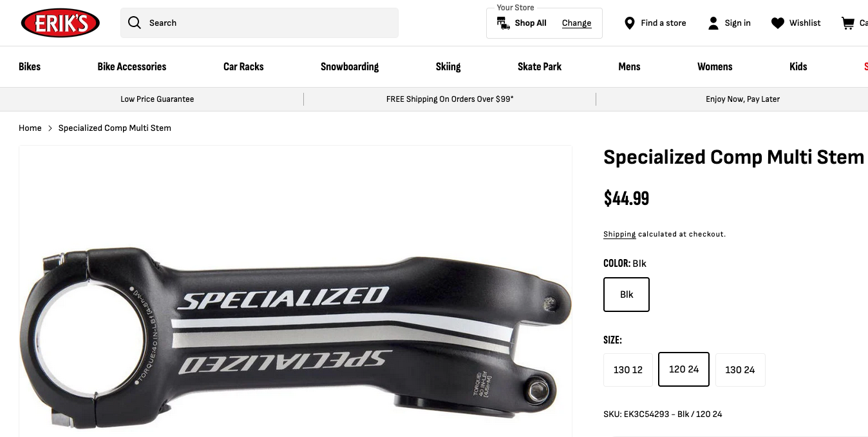Image resolution: width=868 pixels, height=437 pixels.
Task: Click the Wishlist heart icon
Action: point(778,23)
